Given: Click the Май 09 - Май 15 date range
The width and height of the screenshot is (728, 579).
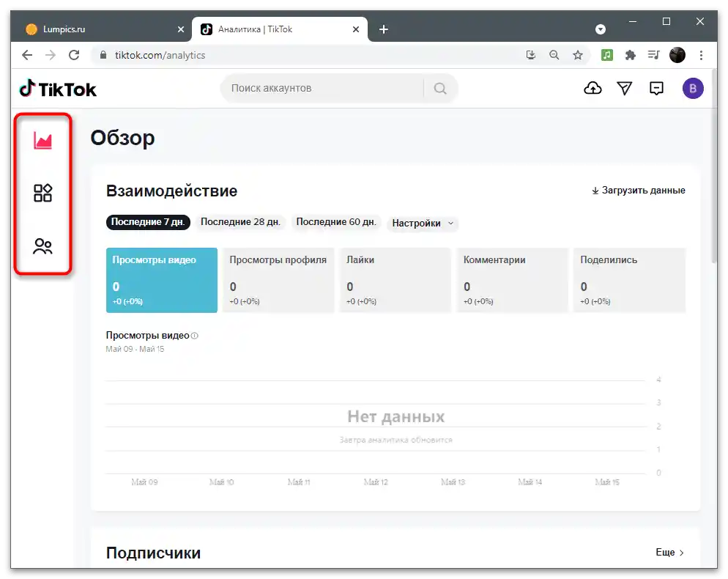Looking at the screenshot, I should [135, 349].
